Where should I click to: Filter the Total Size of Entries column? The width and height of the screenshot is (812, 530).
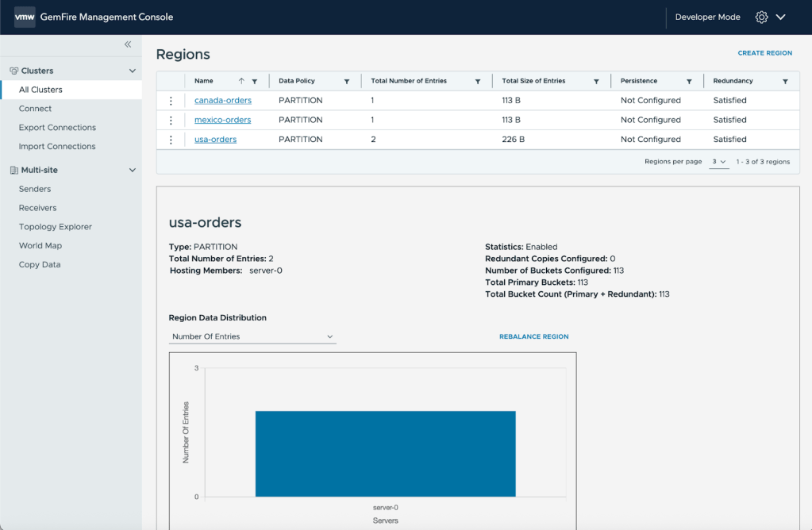[596, 82]
